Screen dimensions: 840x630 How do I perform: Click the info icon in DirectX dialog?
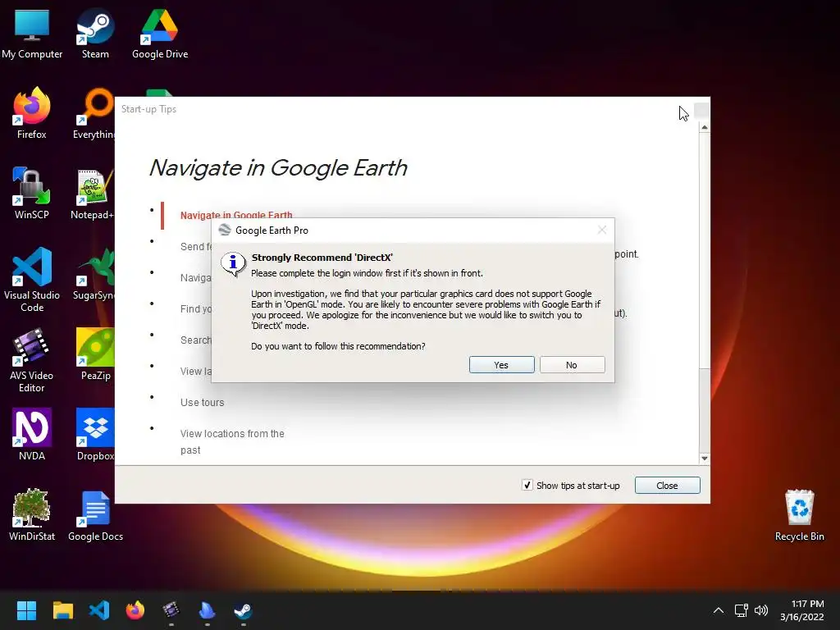point(234,263)
